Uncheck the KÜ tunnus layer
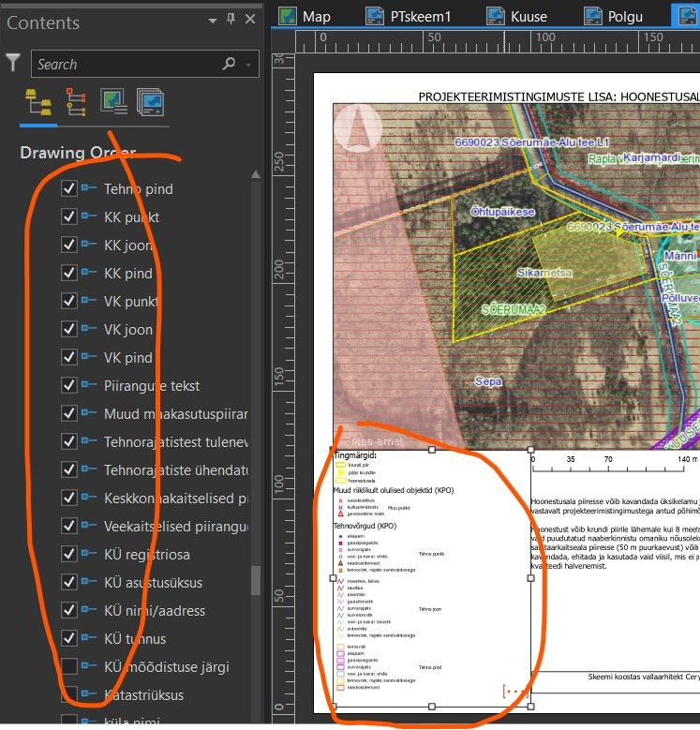The image size is (700, 730). 69,638
